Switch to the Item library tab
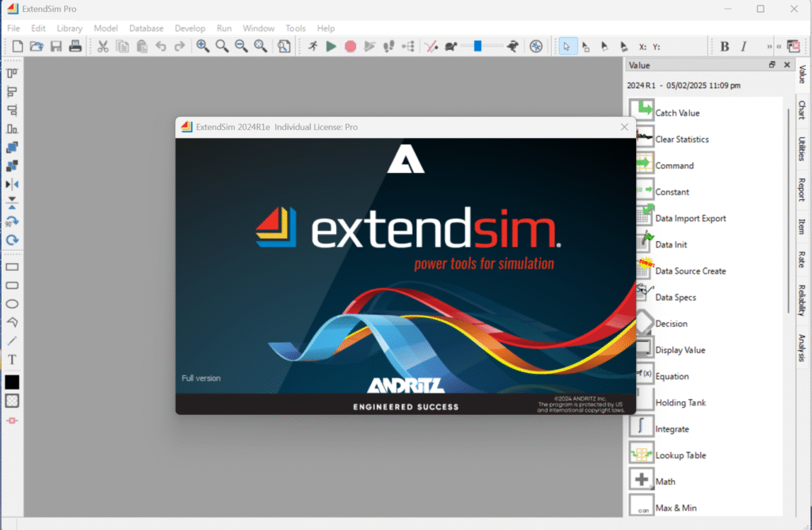 coord(802,226)
